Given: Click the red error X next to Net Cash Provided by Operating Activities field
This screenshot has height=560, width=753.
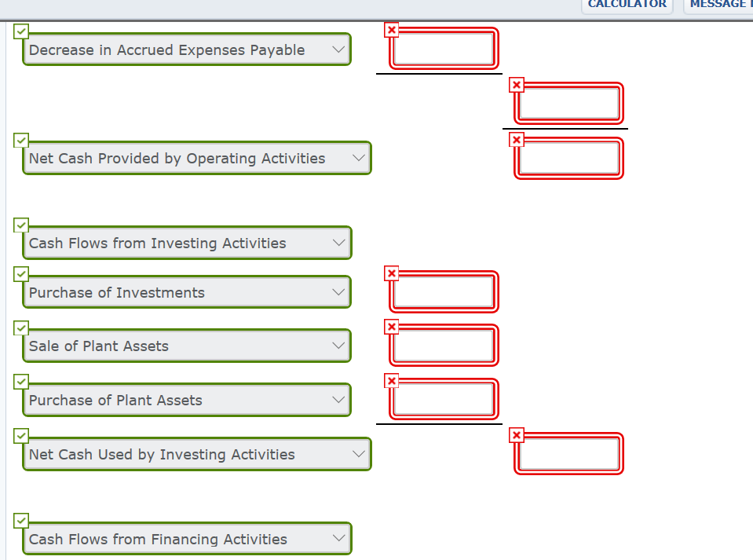Looking at the screenshot, I should (x=517, y=139).
